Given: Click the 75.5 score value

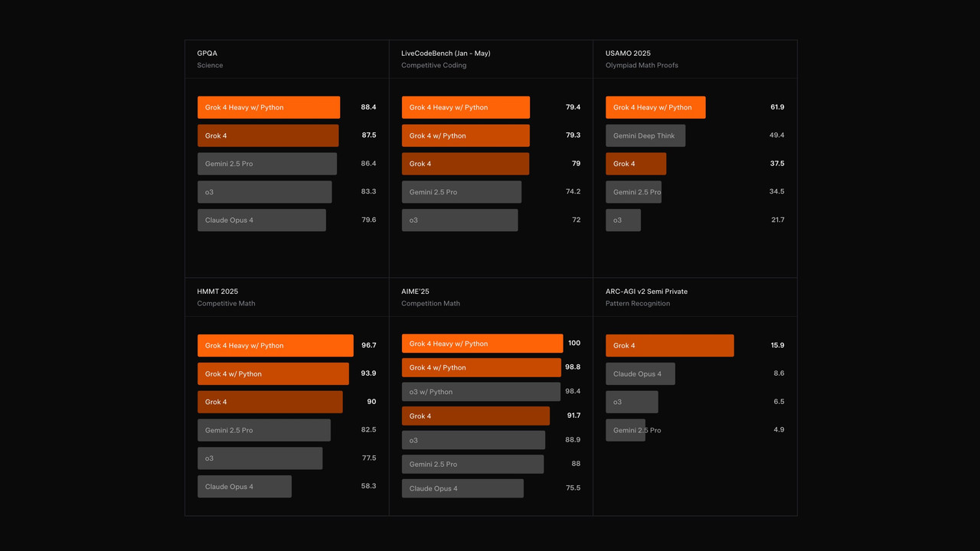Looking at the screenshot, I should [573, 488].
